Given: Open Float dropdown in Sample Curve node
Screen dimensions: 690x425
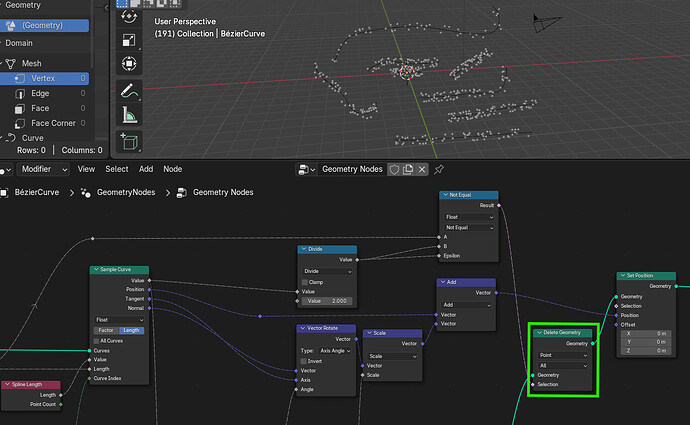Looking at the screenshot, I should point(119,320).
